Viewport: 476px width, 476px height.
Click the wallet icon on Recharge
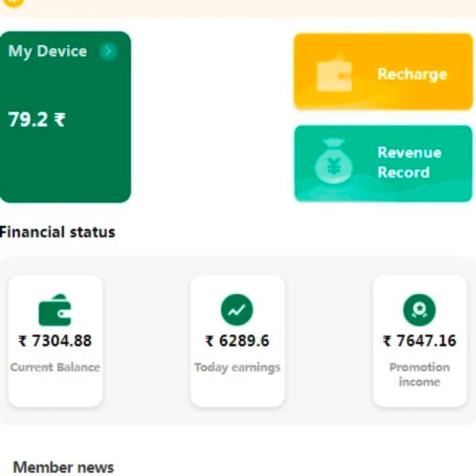(x=334, y=74)
